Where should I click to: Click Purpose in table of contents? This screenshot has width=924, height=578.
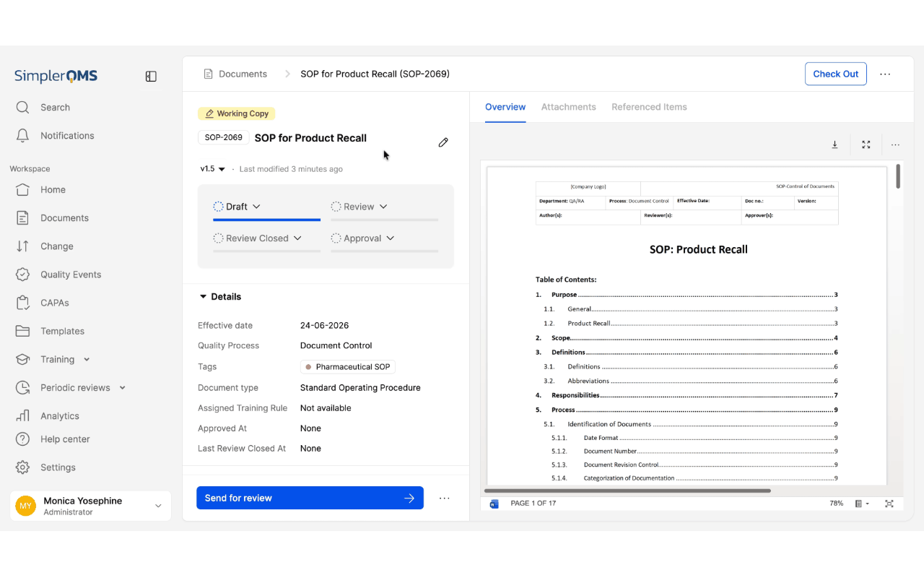(x=565, y=295)
